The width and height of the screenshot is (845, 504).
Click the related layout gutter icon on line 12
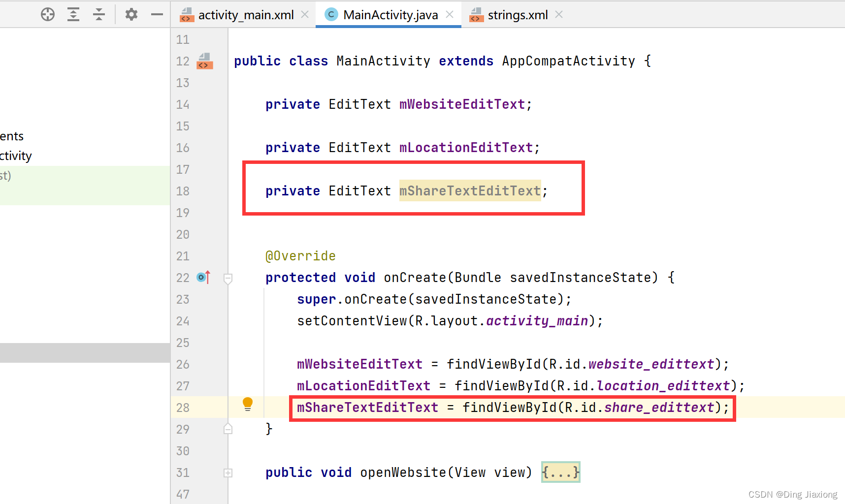tap(205, 62)
